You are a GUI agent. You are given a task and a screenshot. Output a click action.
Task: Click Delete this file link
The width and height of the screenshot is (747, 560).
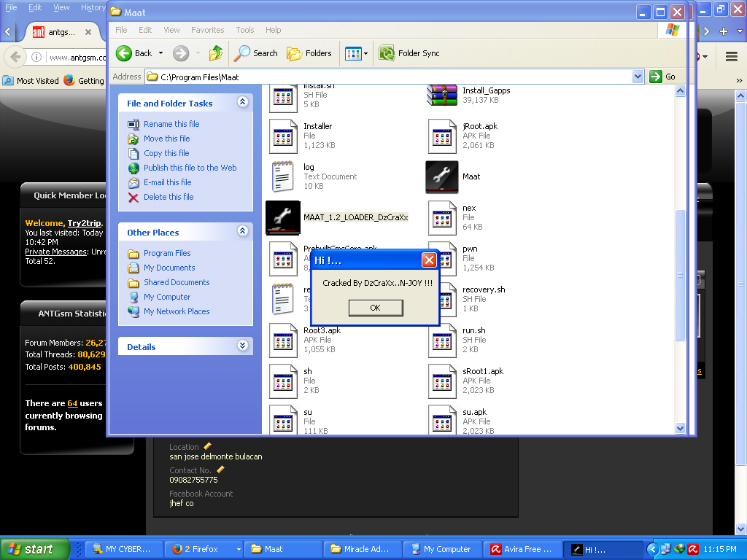click(169, 197)
